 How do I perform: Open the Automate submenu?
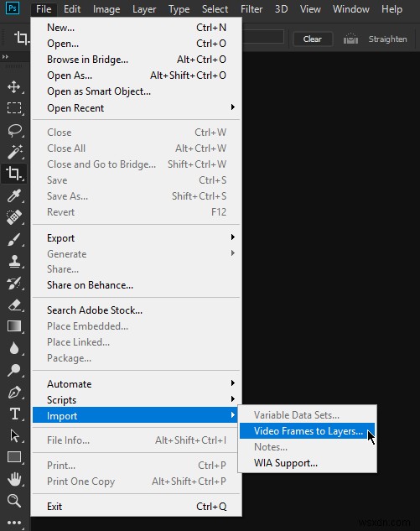136,383
